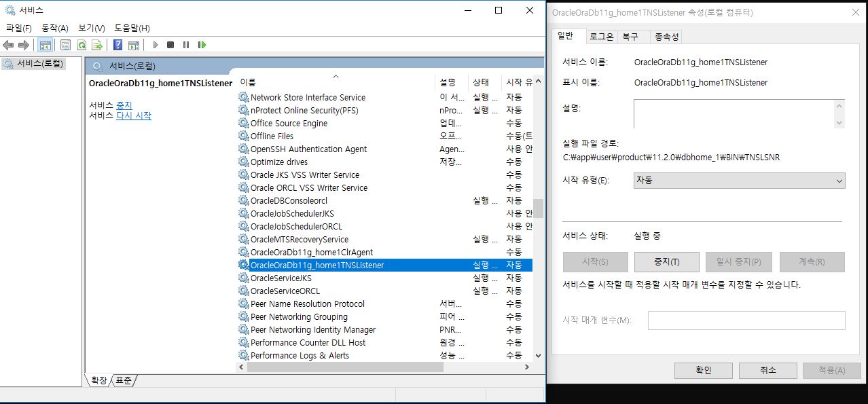Switch to the 확장 view tab

coord(98,380)
